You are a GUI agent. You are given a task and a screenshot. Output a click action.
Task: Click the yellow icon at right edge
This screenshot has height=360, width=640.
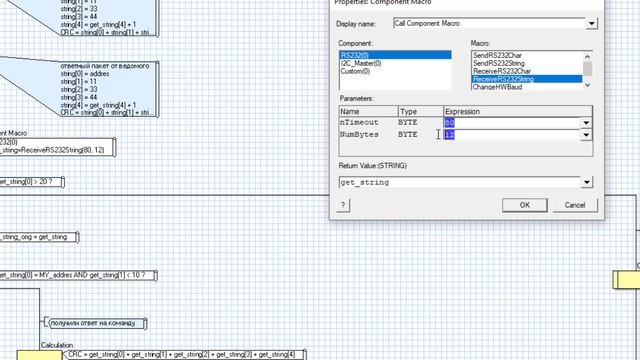pos(627,280)
